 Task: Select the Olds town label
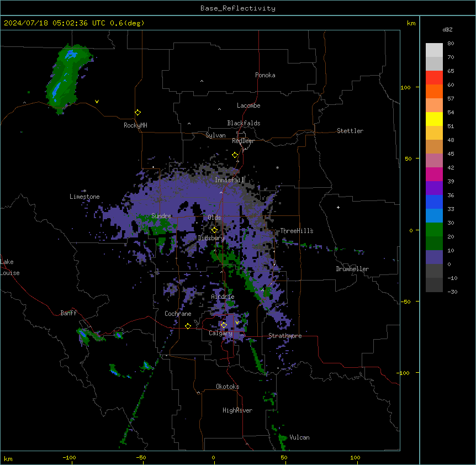[214, 218]
